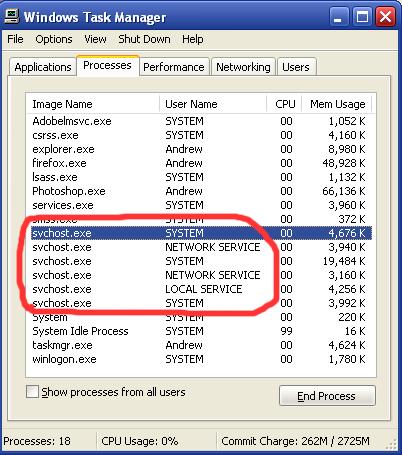Switch to the Performance tab
The height and width of the screenshot is (455, 402).
(174, 67)
